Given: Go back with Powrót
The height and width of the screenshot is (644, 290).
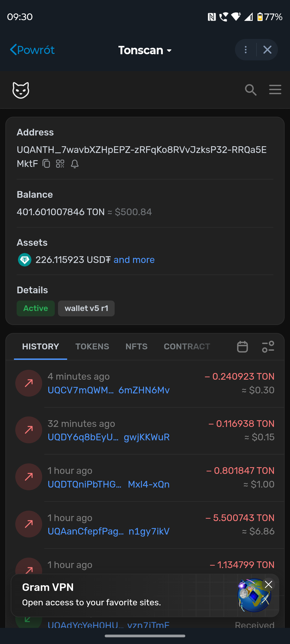Looking at the screenshot, I should [x=32, y=50].
